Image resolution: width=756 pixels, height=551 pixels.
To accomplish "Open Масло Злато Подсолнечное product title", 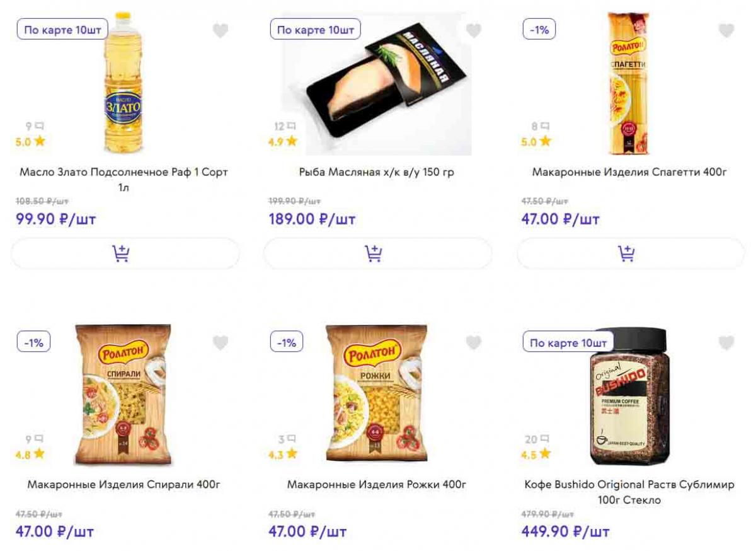I will tap(124, 180).
